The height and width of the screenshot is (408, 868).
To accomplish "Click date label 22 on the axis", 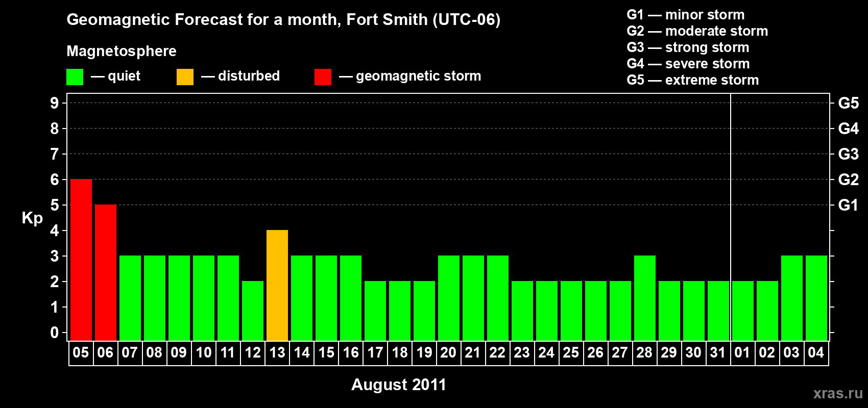I will click(497, 353).
